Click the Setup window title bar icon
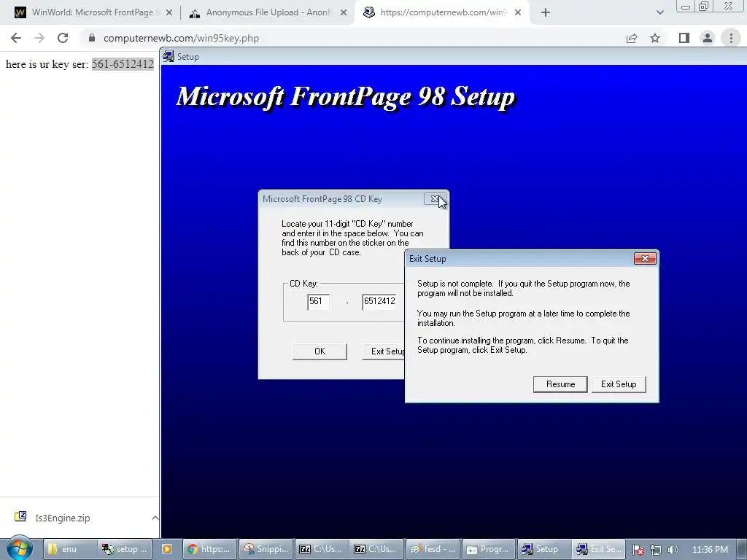Image resolution: width=747 pixels, height=560 pixels. [x=169, y=57]
